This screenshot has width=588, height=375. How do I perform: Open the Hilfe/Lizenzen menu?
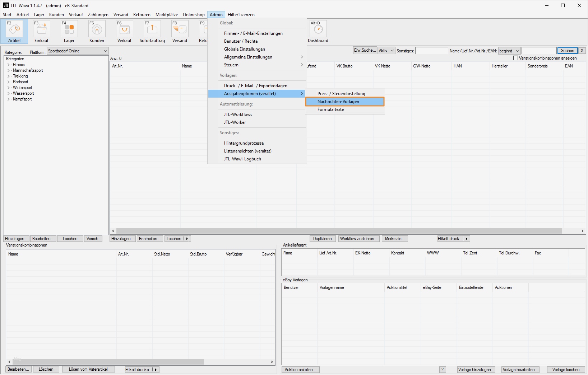click(241, 15)
